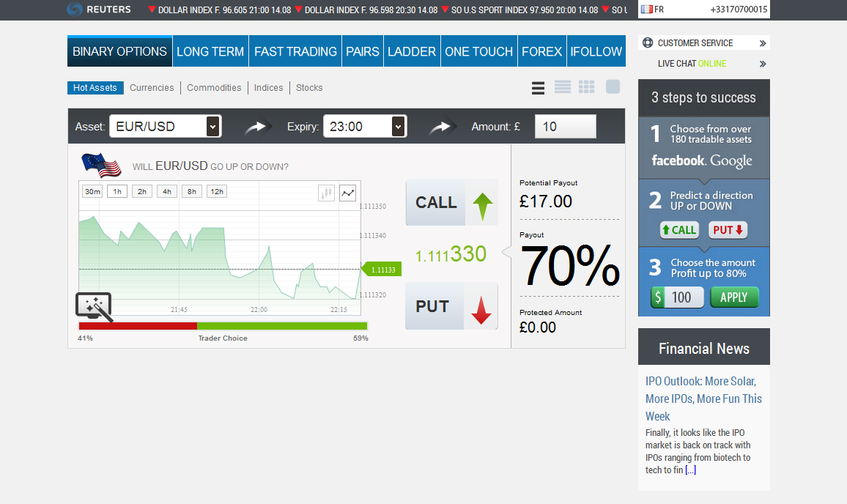The width and height of the screenshot is (847, 504).
Task: Click the SO U.S SPORT INDEX ticker entry
Action: tap(519, 10)
